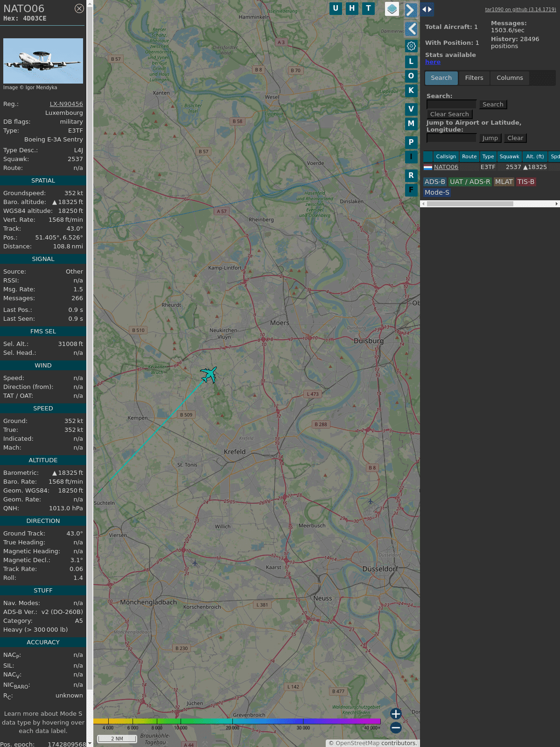
Task: Toggle the T map button
Action: pyautogui.click(x=369, y=8)
